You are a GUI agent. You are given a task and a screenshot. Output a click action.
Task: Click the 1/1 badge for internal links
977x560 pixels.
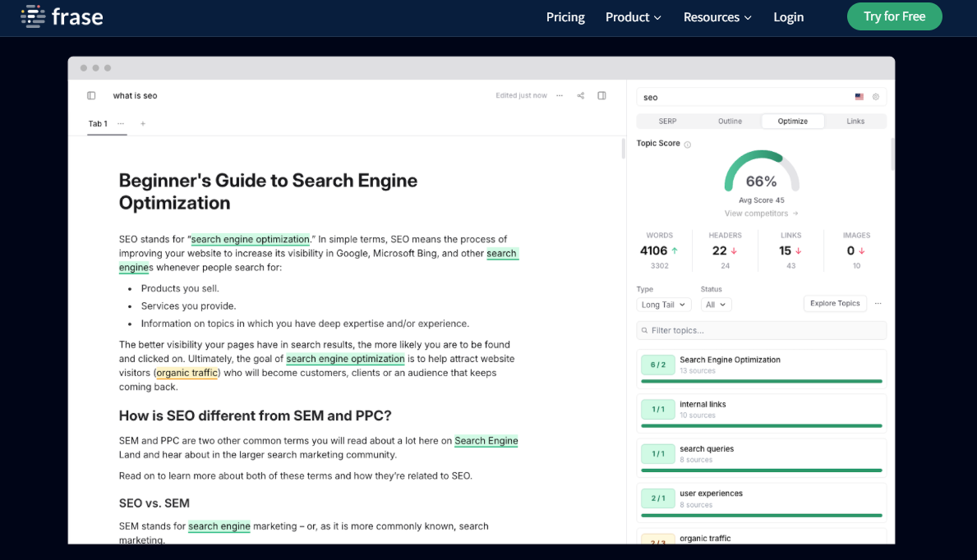point(658,409)
